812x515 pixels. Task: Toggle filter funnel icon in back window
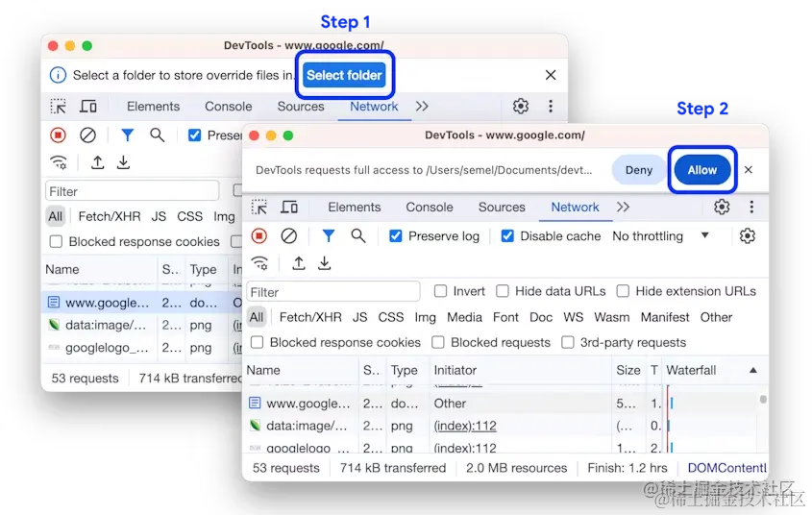128,135
